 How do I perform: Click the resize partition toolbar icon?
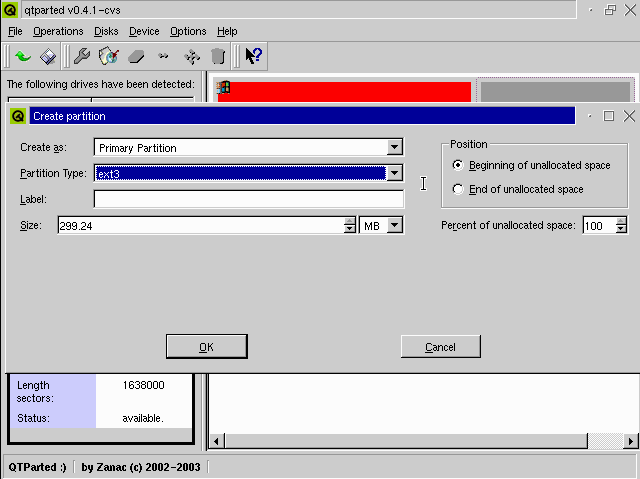(163, 56)
